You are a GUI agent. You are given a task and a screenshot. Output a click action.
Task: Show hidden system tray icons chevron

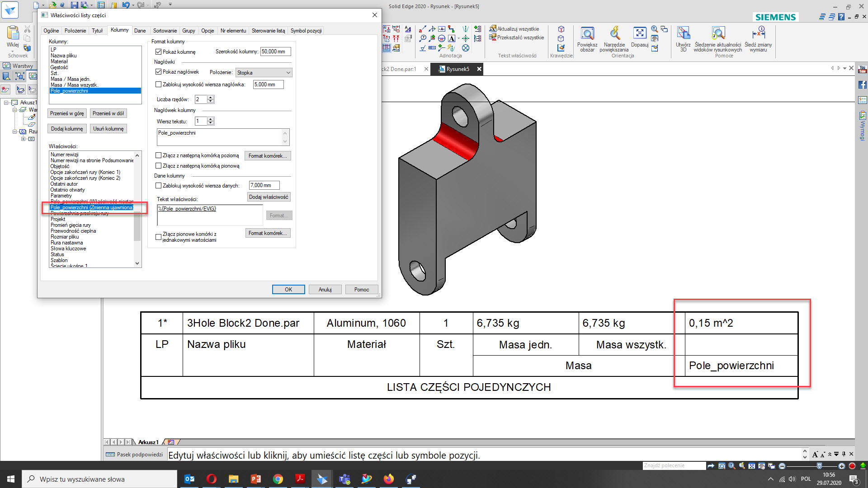771,479
